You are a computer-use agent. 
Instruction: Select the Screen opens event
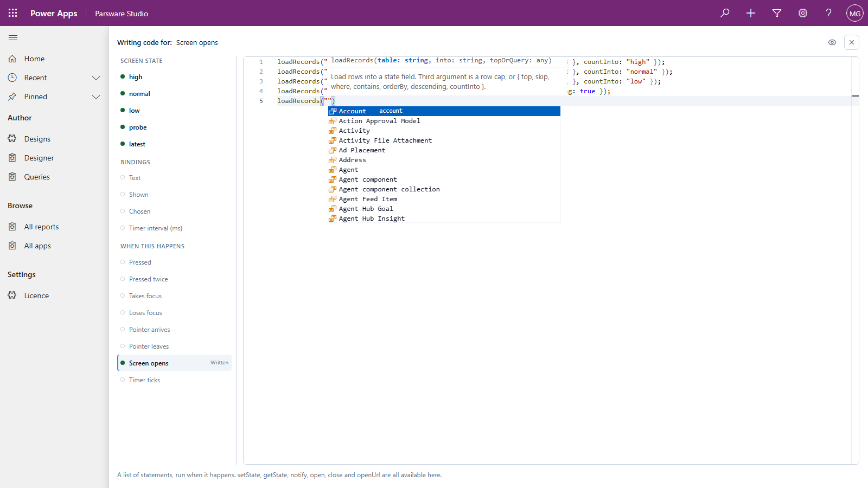174,363
